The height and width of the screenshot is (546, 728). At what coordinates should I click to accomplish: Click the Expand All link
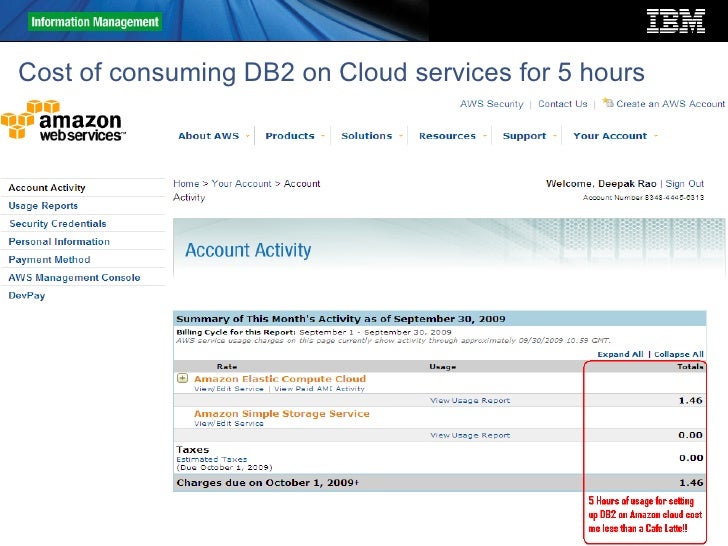pyautogui.click(x=620, y=354)
